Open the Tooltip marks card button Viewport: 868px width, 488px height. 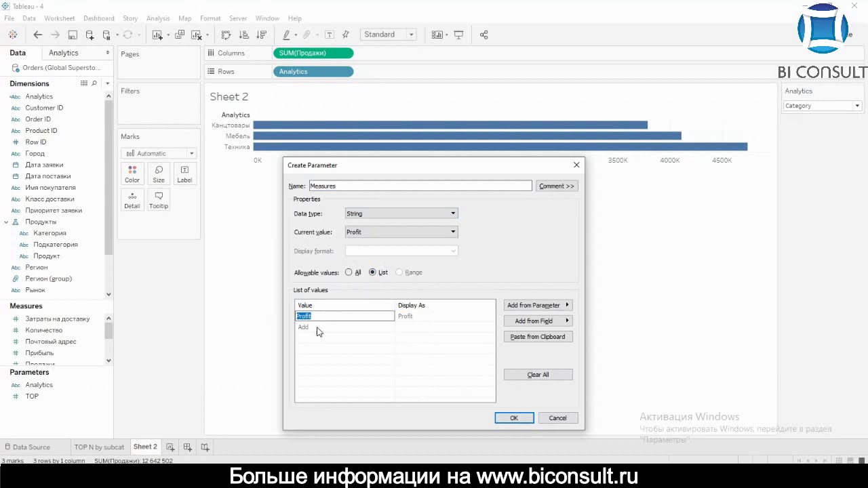pyautogui.click(x=159, y=200)
